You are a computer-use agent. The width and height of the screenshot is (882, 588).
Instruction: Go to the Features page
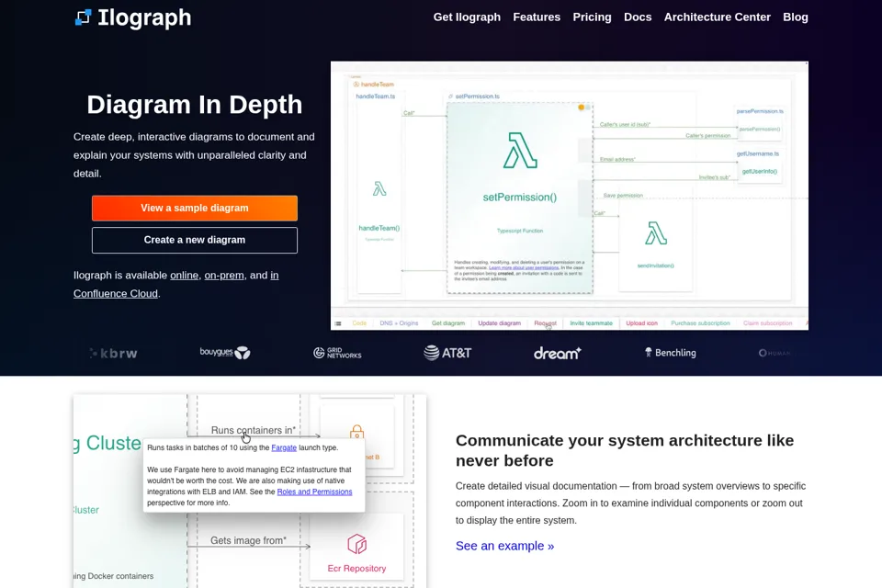537,17
